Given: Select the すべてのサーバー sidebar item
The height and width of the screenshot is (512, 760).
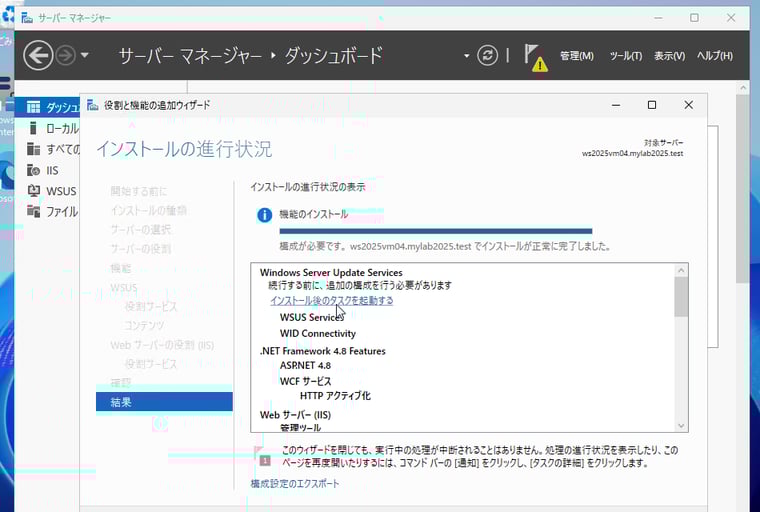Looking at the screenshot, I should coord(48,149).
